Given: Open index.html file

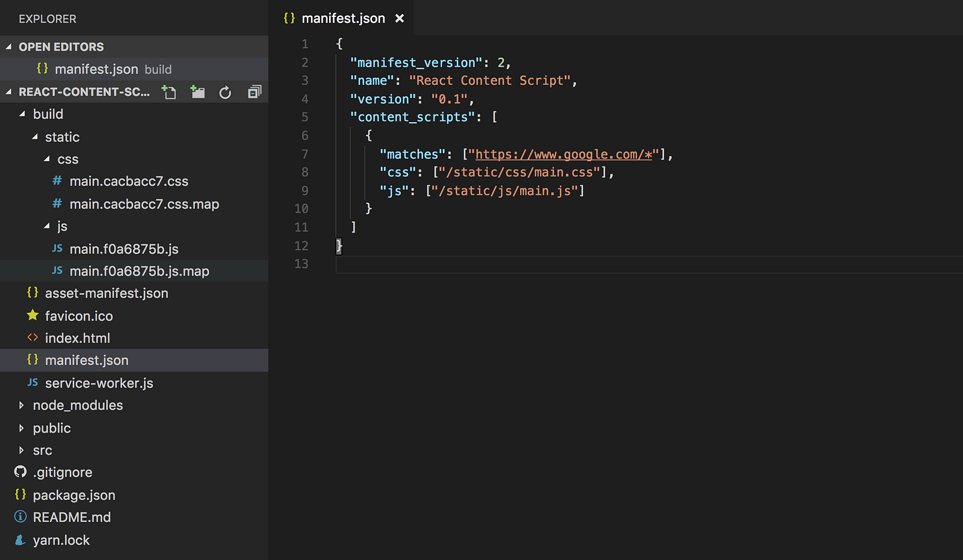Looking at the screenshot, I should pos(78,338).
